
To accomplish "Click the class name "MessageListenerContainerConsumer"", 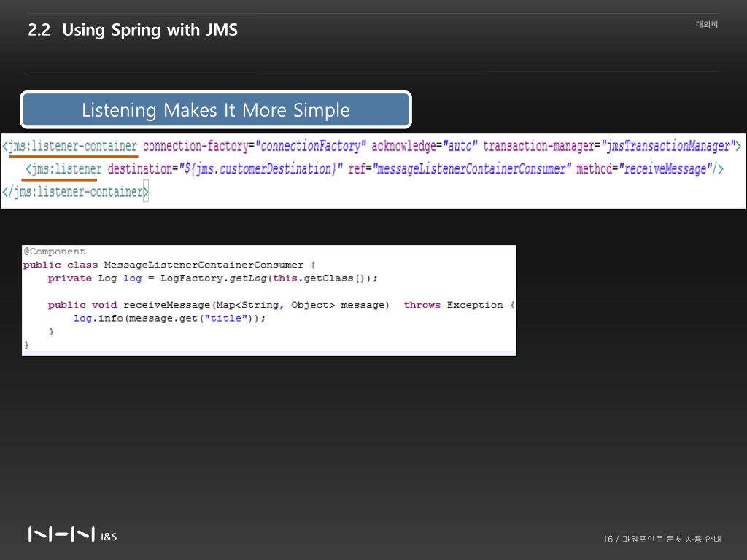I will tap(204, 265).
